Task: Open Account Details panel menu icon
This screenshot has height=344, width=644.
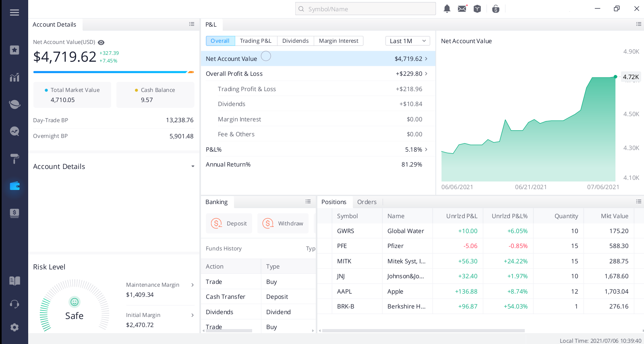Action: [x=192, y=24]
